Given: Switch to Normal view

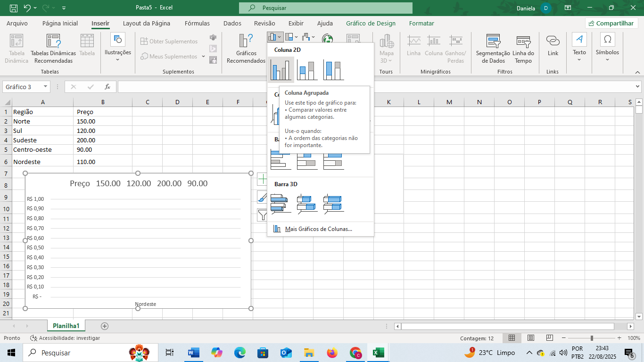Looking at the screenshot, I should (512, 338).
